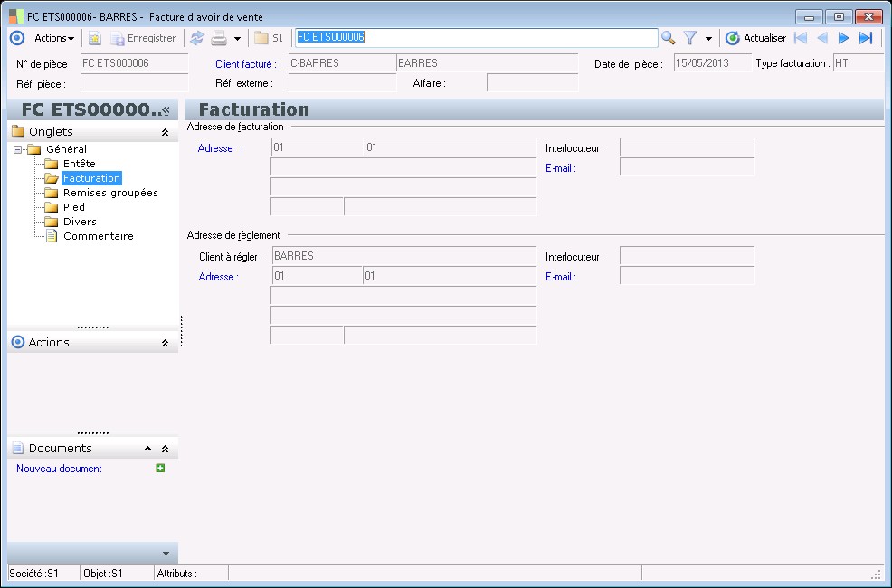Click Société :S1 in status bar
This screenshot has height=588, width=892.
[x=33, y=574]
